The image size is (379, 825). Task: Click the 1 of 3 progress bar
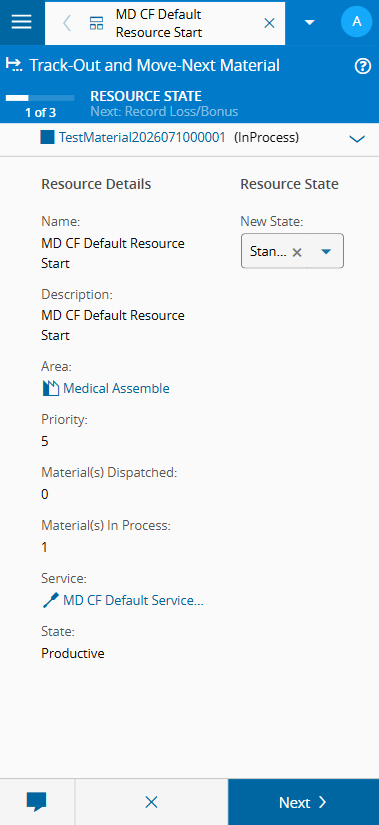pyautogui.click(x=40, y=97)
